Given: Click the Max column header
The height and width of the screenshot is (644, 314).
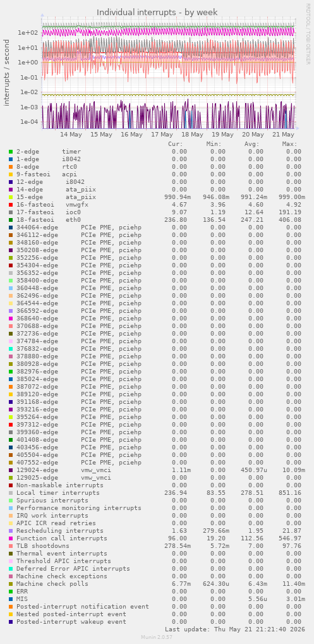Looking at the screenshot, I should click(x=290, y=144).
